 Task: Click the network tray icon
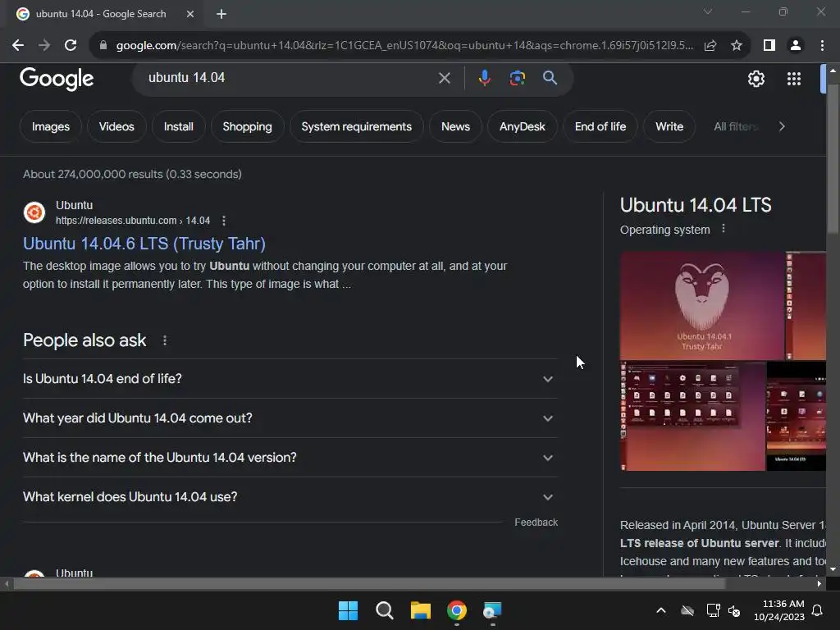click(x=713, y=610)
